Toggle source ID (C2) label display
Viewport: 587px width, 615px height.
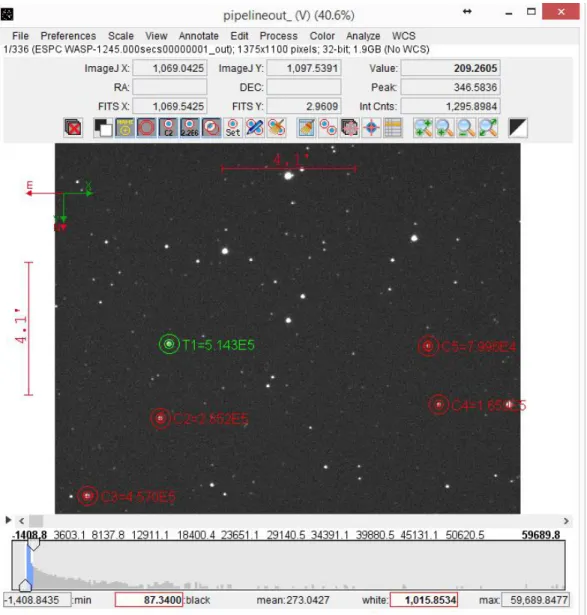point(168,127)
